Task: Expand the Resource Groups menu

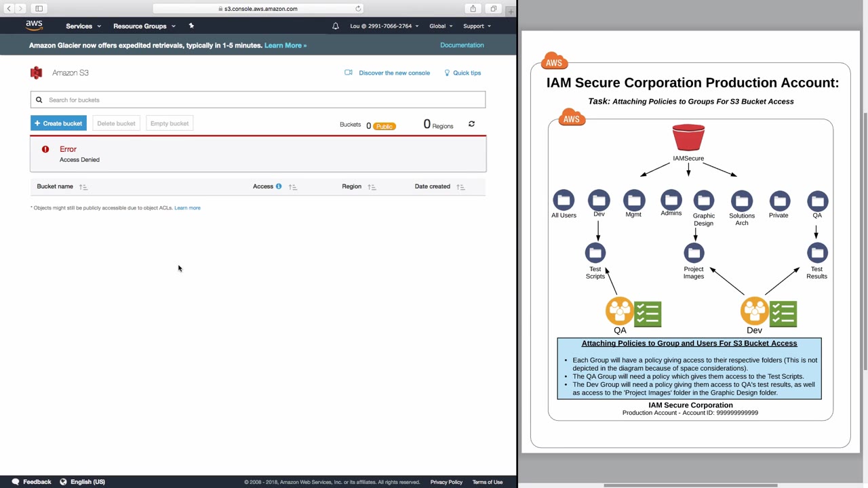Action: point(144,26)
